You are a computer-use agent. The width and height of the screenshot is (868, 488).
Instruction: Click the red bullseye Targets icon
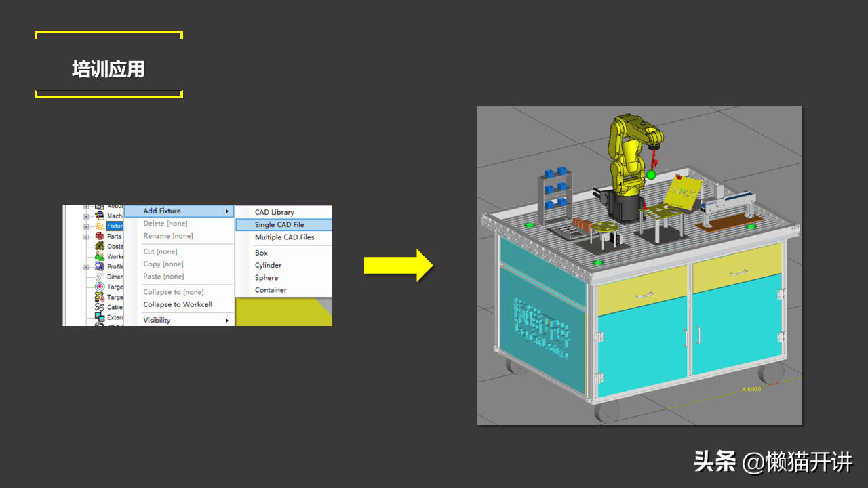(x=100, y=287)
